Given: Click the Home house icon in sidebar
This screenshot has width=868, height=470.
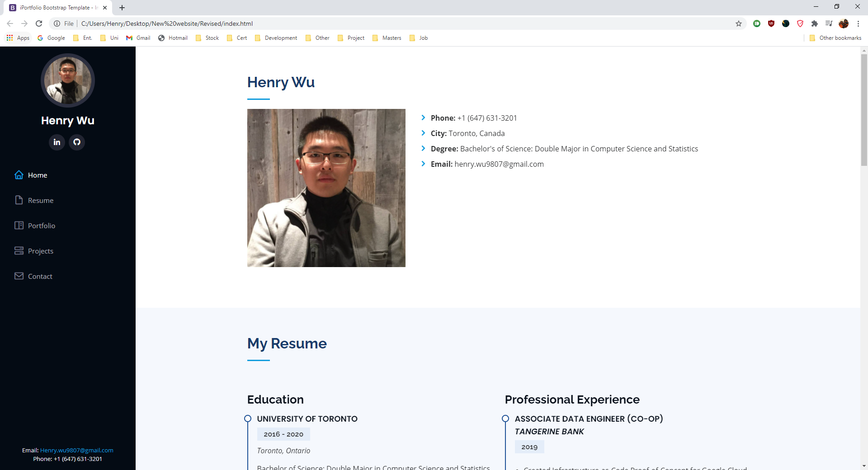Looking at the screenshot, I should point(19,175).
